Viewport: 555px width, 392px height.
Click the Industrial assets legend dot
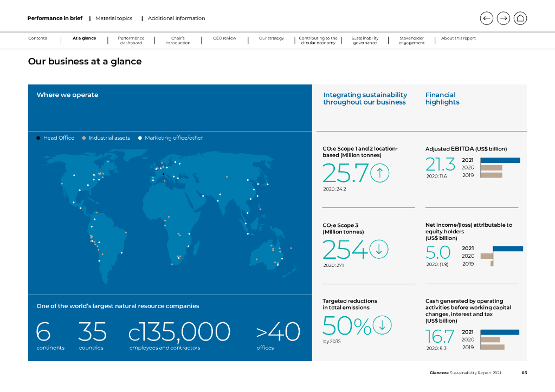click(x=84, y=138)
